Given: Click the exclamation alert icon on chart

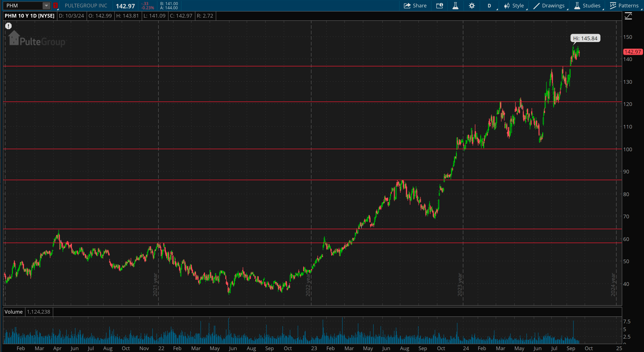Looking at the screenshot, I should pyautogui.click(x=8, y=26).
